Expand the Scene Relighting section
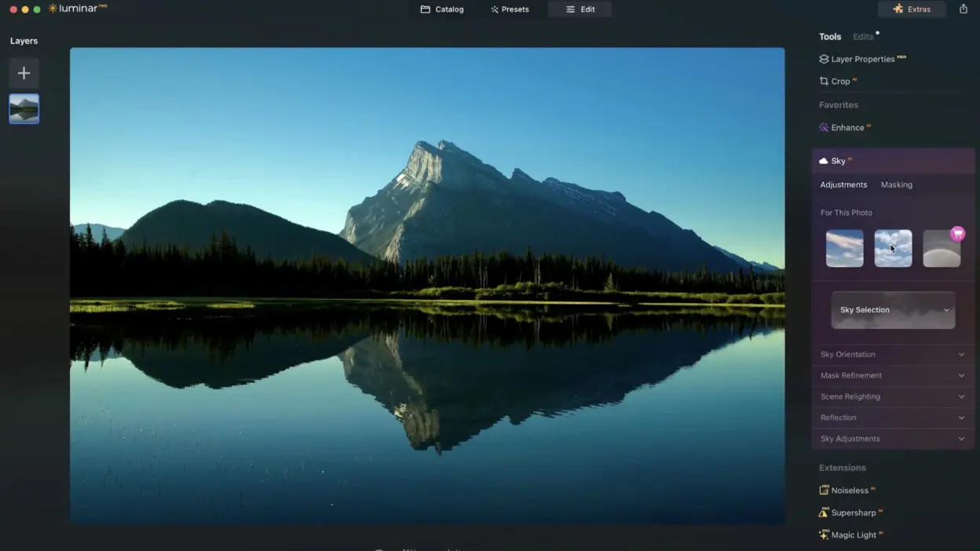 893,396
